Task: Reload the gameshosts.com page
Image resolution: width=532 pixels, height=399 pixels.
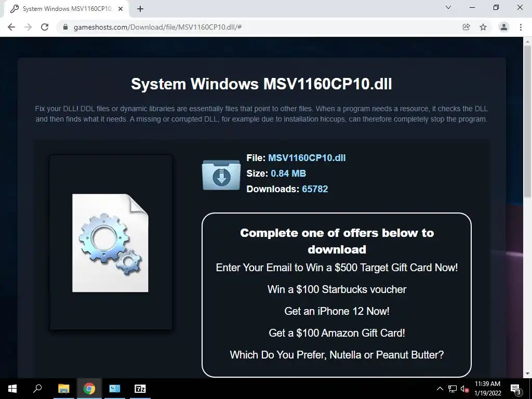Action: [45, 27]
